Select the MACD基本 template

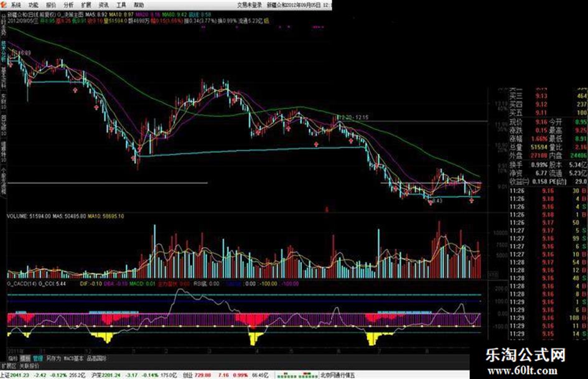pos(73,358)
